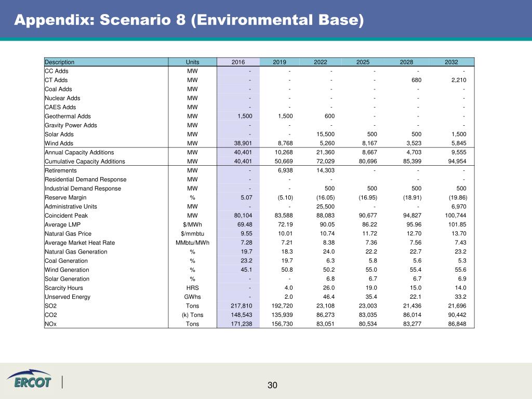Select the 2025 column header
This screenshot has width=532, height=399.
coord(363,62)
